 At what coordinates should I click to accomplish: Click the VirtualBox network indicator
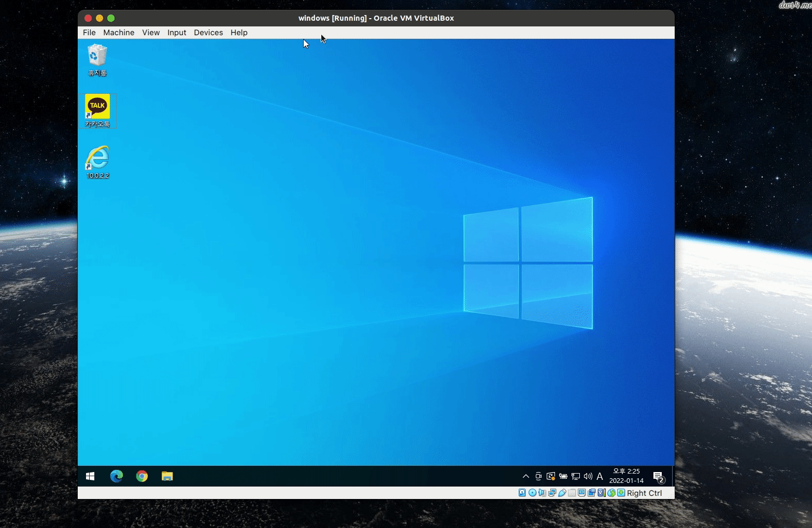click(x=552, y=493)
